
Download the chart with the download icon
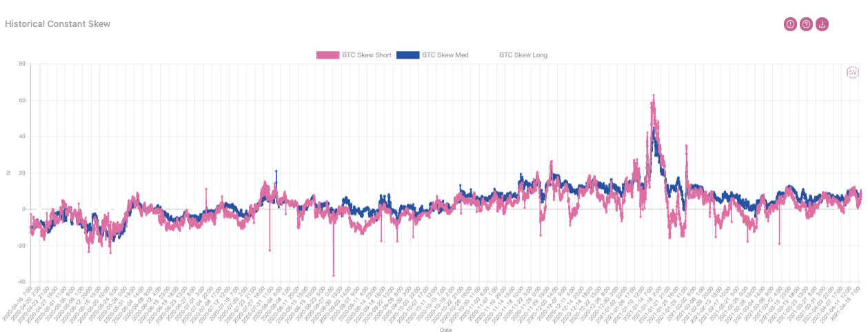coord(822,24)
